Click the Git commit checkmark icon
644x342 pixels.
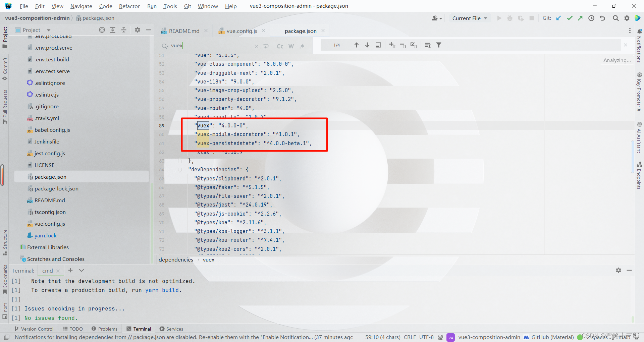click(x=570, y=18)
